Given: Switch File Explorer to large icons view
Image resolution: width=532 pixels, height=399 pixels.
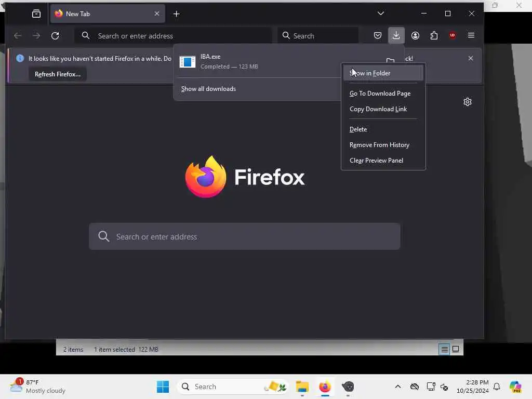Looking at the screenshot, I should [456, 349].
